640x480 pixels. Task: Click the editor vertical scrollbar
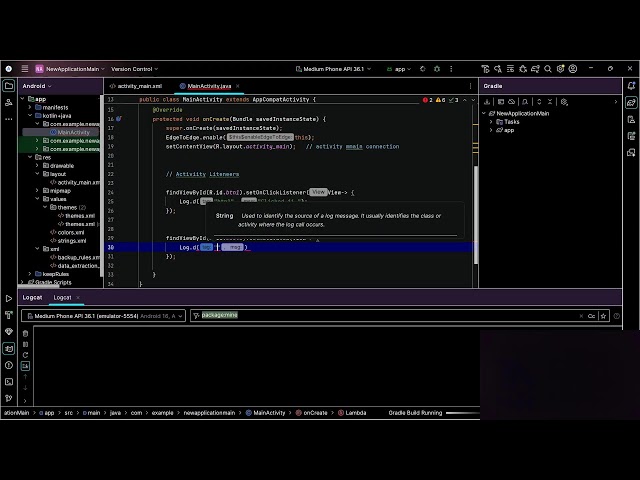click(476, 214)
